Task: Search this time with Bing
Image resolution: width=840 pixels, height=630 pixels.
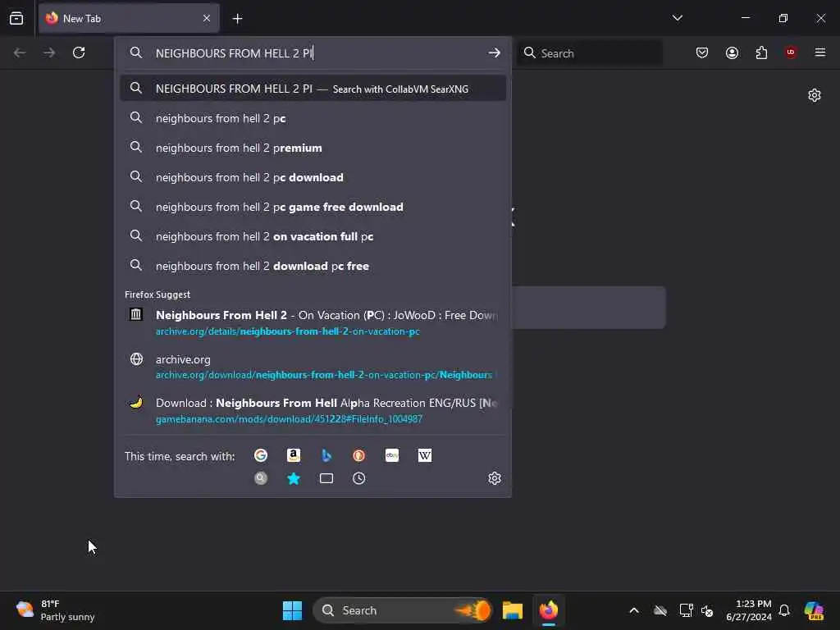Action: point(326,455)
